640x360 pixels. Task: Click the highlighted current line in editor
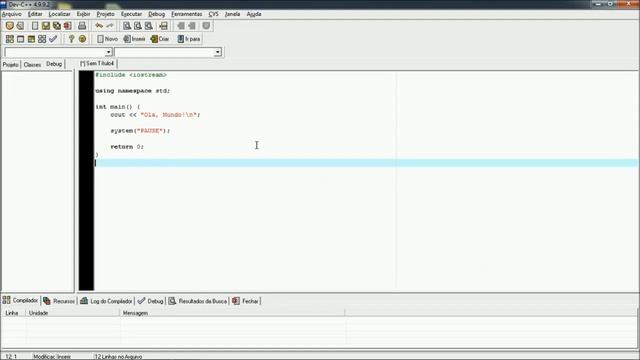click(x=366, y=163)
